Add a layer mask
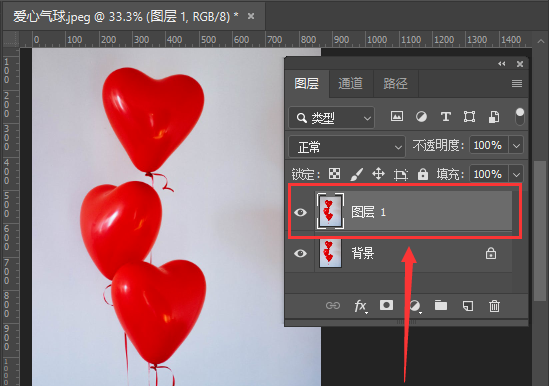Image resolution: width=549 pixels, height=386 pixels. (387, 305)
